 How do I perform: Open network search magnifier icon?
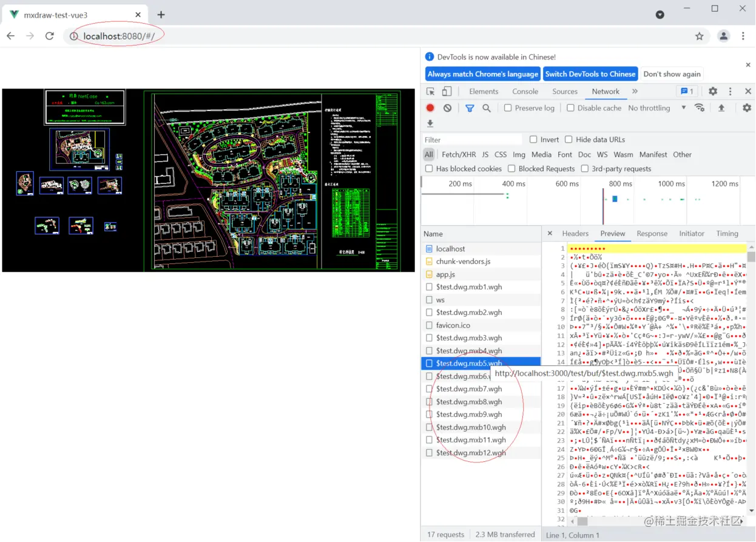tap(487, 108)
